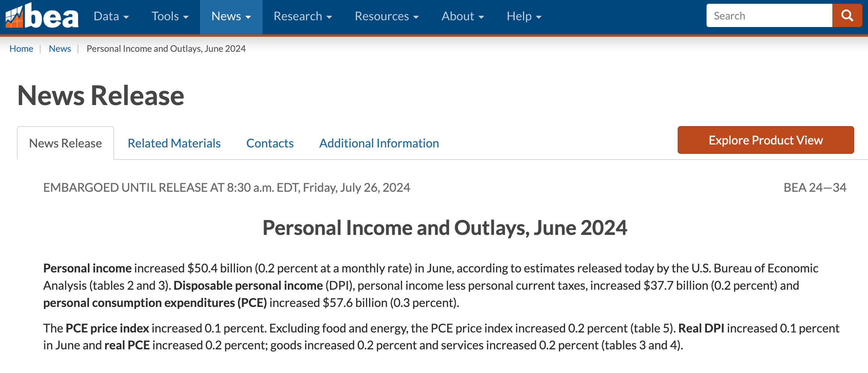
Task: Expand the Resources dropdown menu
Action: tap(386, 17)
